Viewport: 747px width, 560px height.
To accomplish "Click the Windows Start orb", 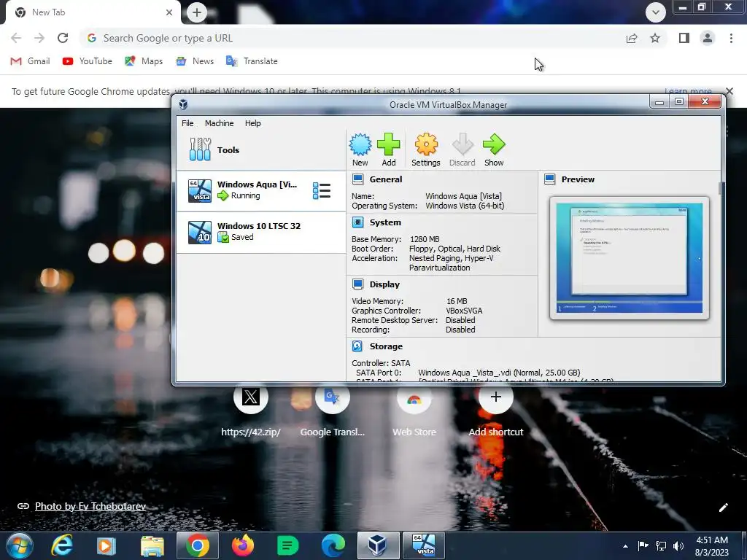I will pyautogui.click(x=20, y=545).
